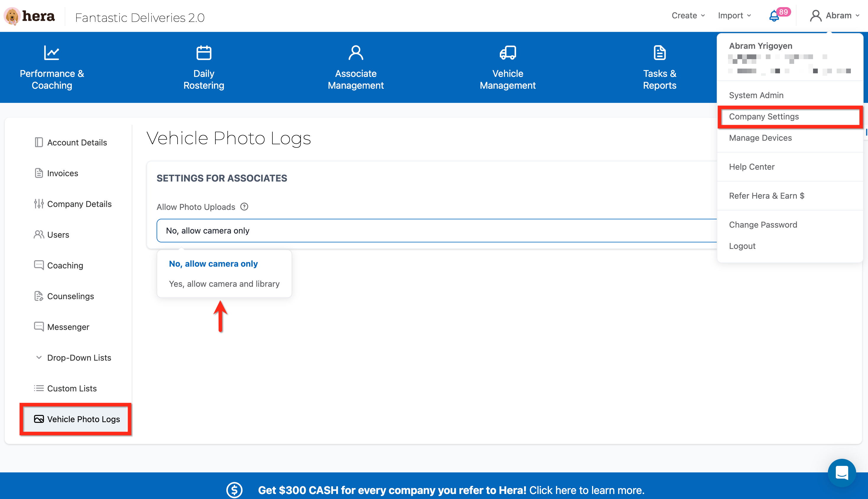The width and height of the screenshot is (868, 499).
Task: Open Associate Management person icon
Action: coord(356,53)
